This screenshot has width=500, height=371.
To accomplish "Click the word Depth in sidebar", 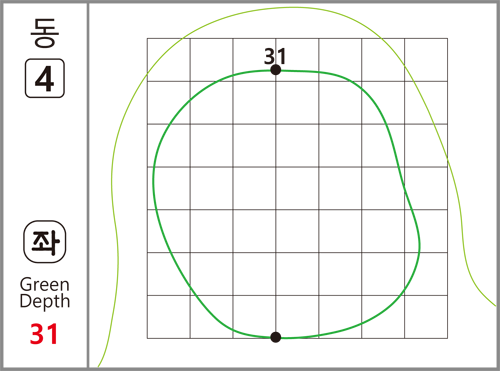I will (x=45, y=302).
